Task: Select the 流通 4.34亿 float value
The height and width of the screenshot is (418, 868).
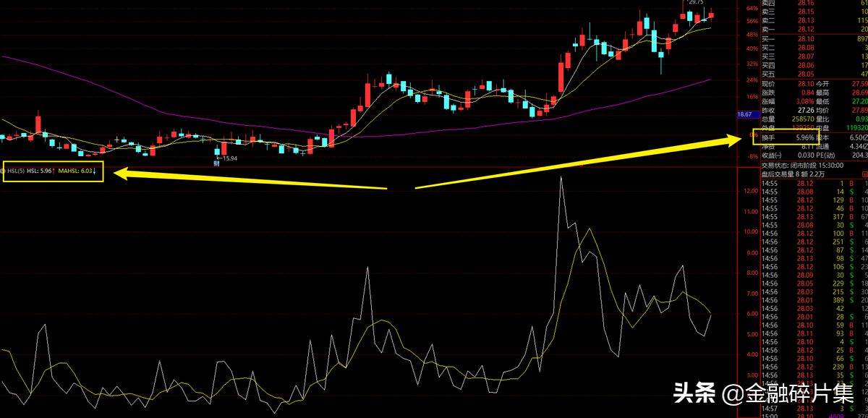Action: [843, 145]
